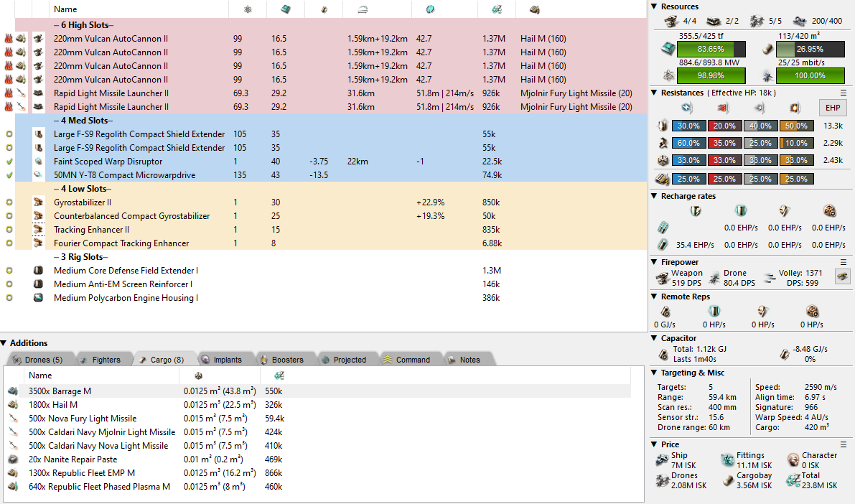This screenshot has width=855, height=504.
Task: Toggle the Faint Scoped Warp Disruptor state
Action: click(9, 162)
